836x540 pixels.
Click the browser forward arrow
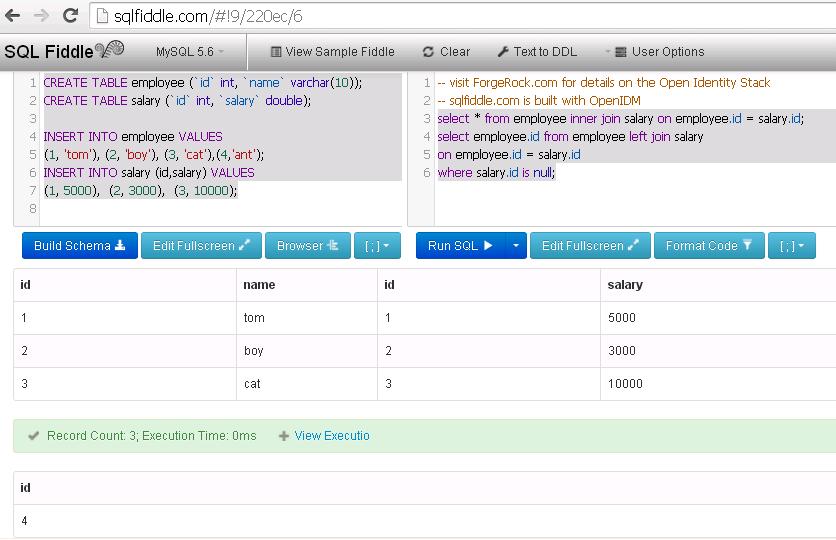tap(41, 16)
